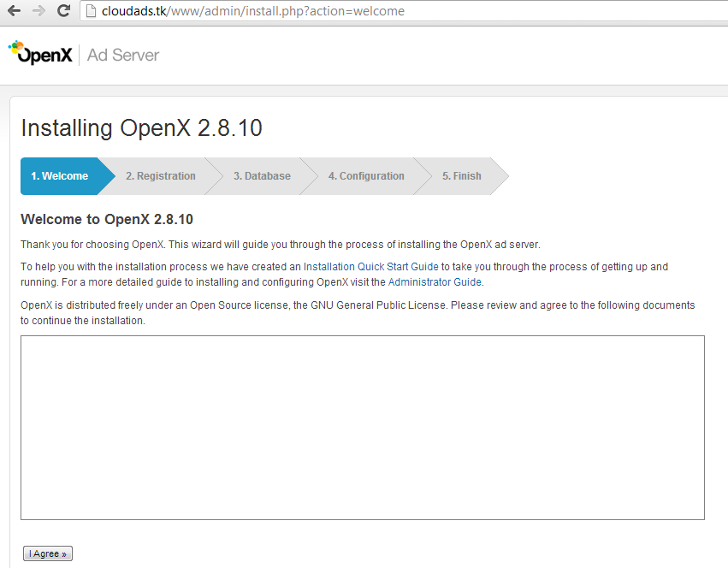
Task: Click the 'Thank you for choosing OpenX' sentence
Action: [x=281, y=245]
